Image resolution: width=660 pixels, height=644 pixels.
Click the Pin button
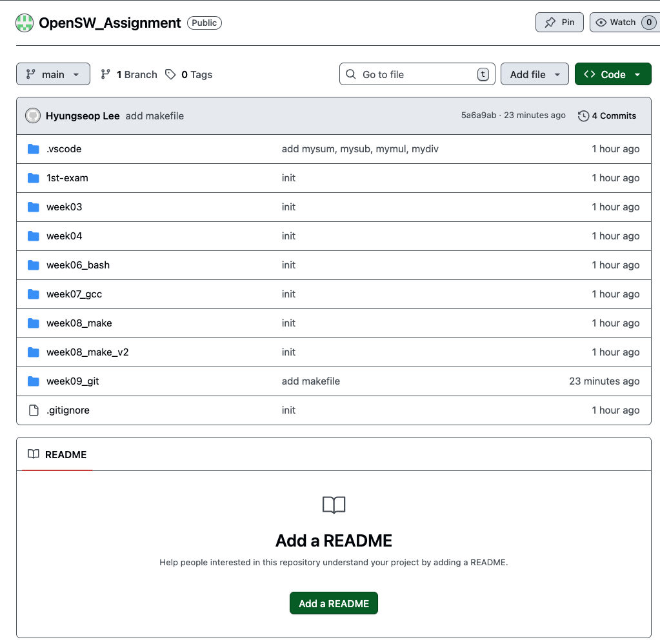(x=559, y=23)
